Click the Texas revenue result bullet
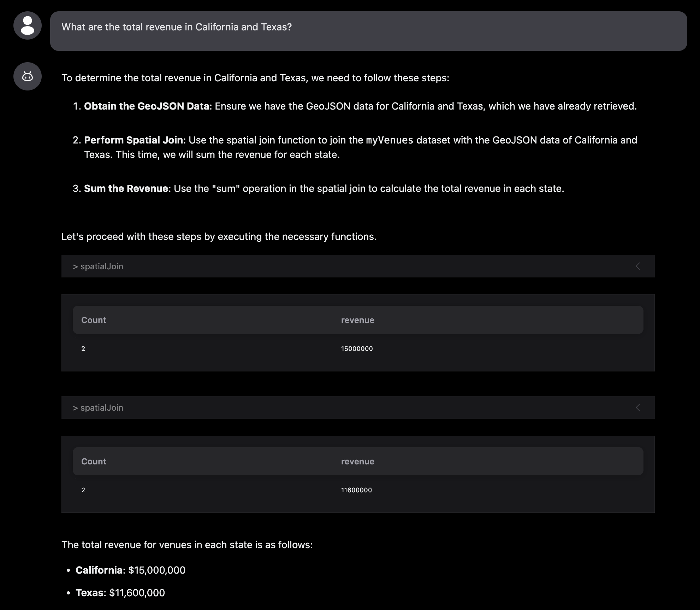The height and width of the screenshot is (610, 700). [120, 593]
